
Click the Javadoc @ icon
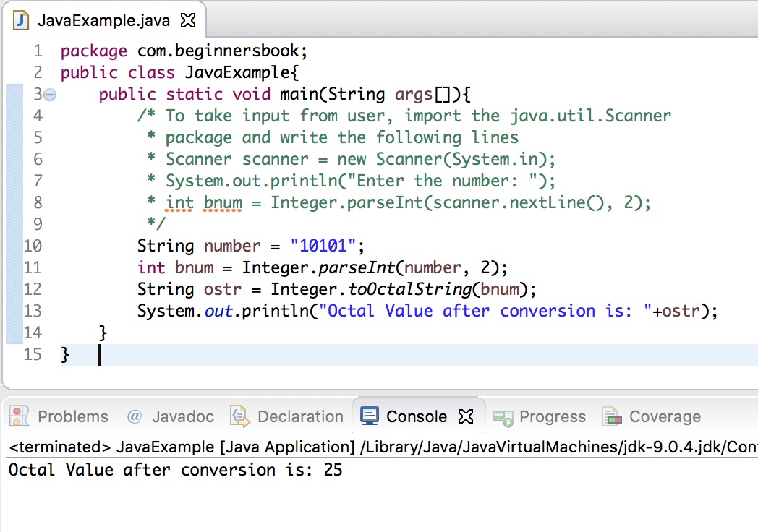pyautogui.click(x=134, y=416)
